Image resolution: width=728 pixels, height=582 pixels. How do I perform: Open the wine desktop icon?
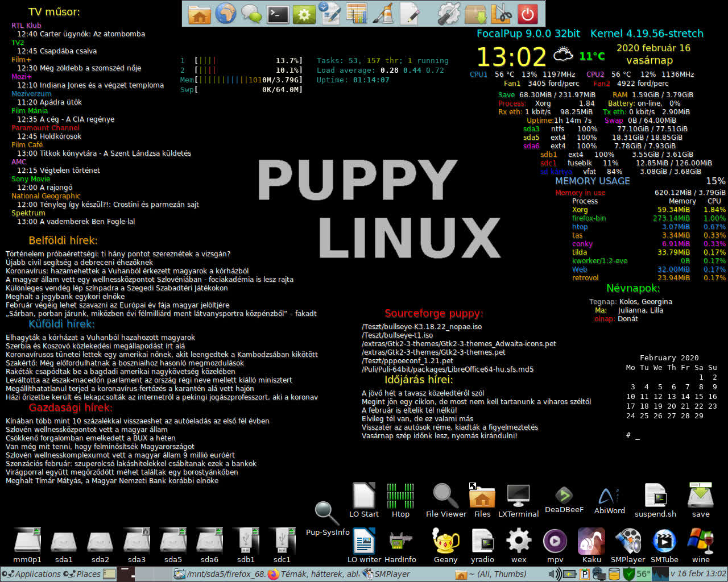click(x=701, y=546)
